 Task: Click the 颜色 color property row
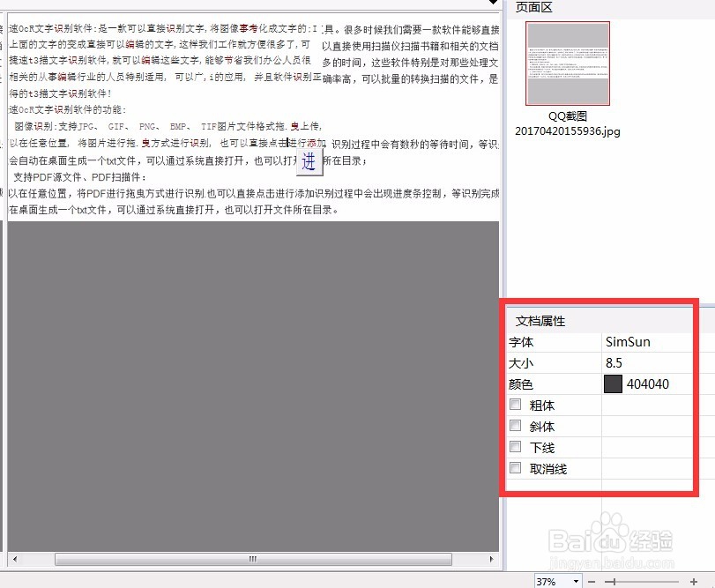529,383
